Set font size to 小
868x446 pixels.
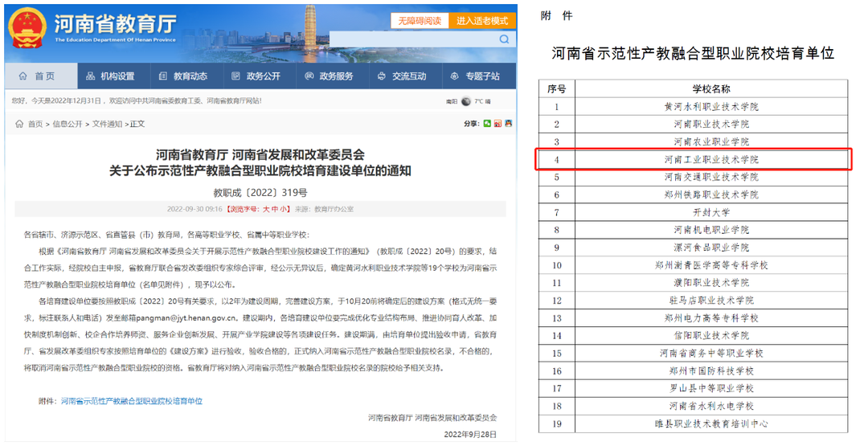[x=284, y=209]
